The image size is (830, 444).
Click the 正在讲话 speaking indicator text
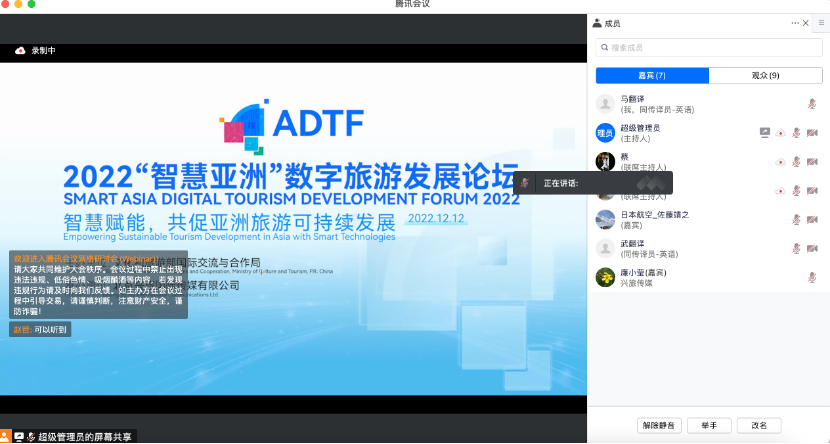(561, 184)
